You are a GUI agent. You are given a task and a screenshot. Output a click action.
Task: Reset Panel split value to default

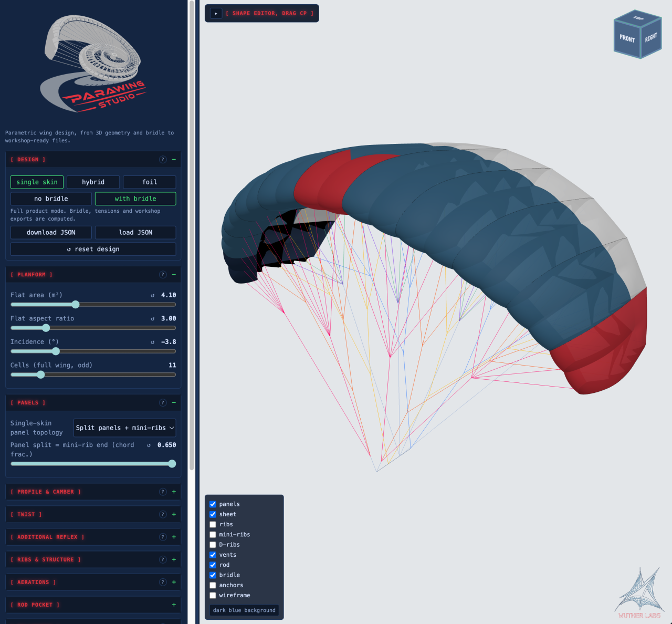tap(149, 445)
